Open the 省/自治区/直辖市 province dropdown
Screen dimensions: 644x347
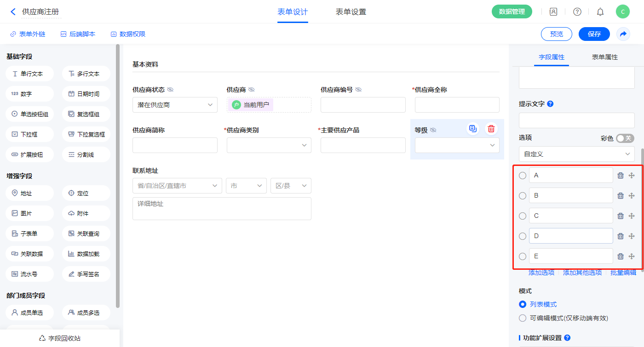[x=177, y=186]
